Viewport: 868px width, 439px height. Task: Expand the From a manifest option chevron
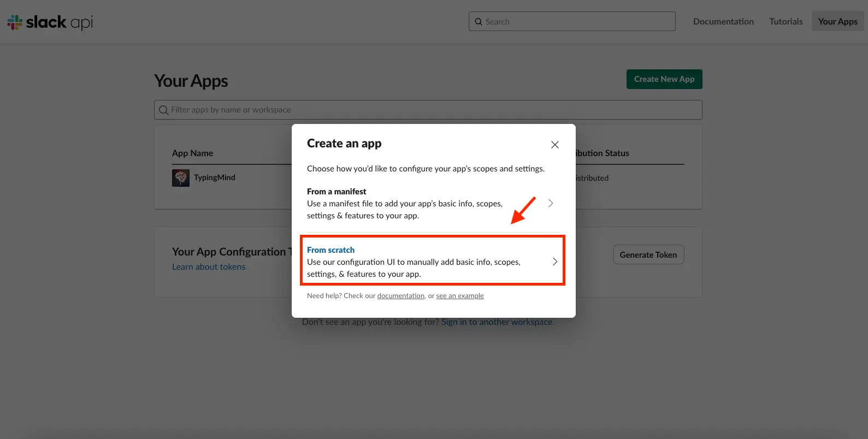551,203
